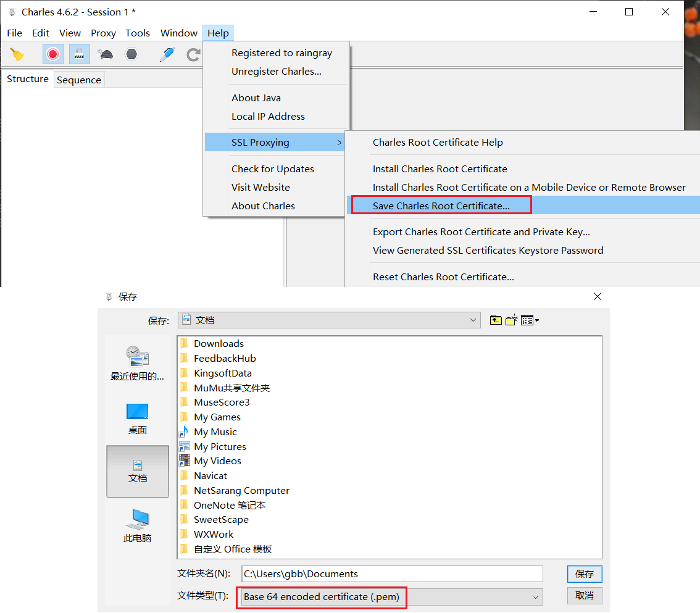Click the pen Compose icon
This screenshot has width=700, height=613.
(x=167, y=54)
